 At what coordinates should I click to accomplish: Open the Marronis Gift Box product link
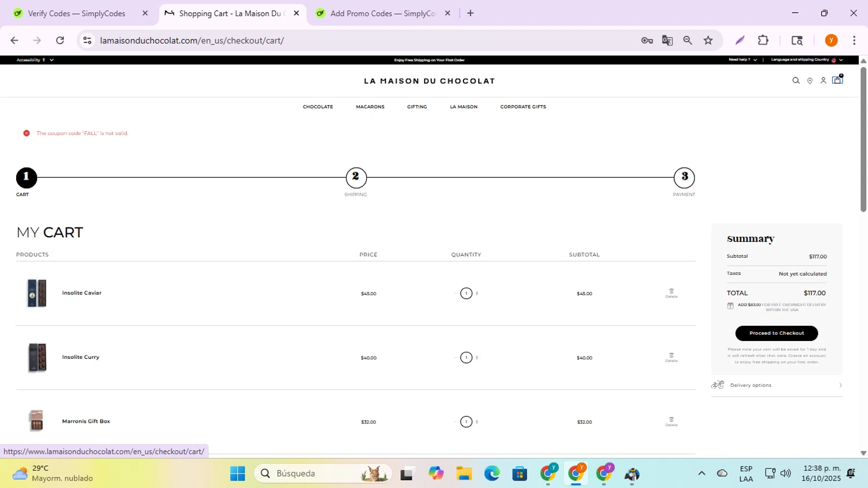(x=86, y=421)
